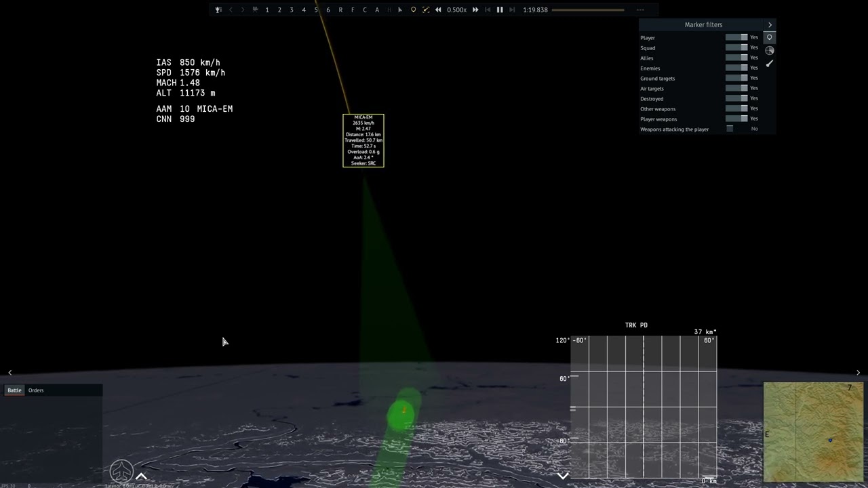Click the replay time 1:19.838
The image size is (868, 488).
click(x=535, y=9)
